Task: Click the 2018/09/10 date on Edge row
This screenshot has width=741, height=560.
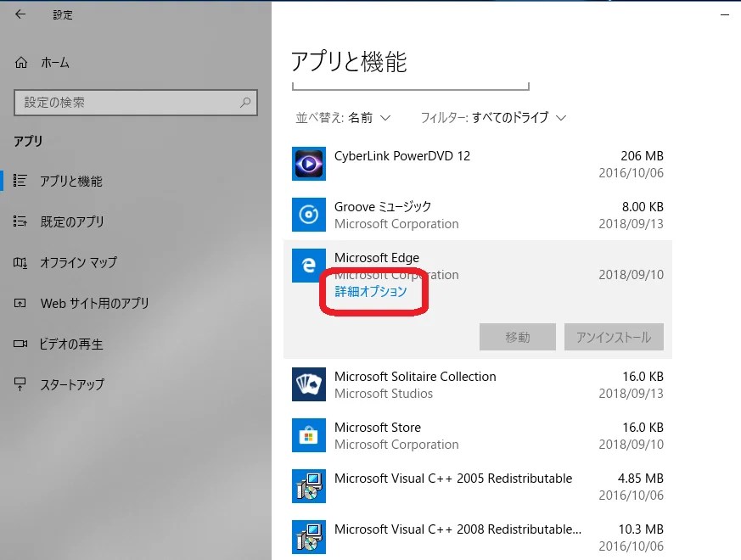Action: 631,275
